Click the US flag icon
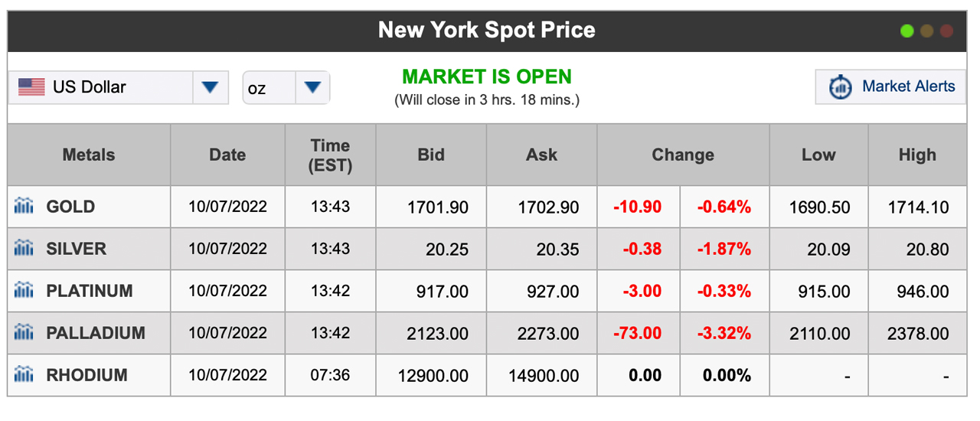The width and height of the screenshot is (980, 421). pos(31,87)
